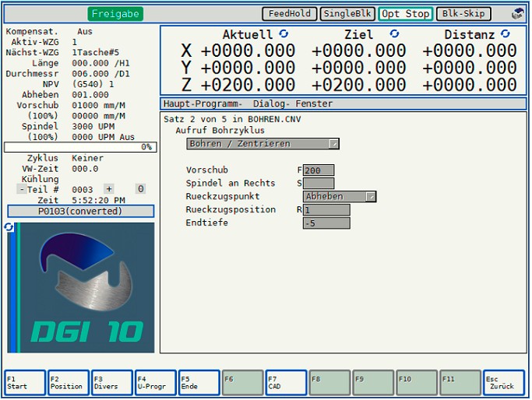Viewport: 532px width, 400px height.
Task: Switch to Fenster view tab
Action: click(314, 104)
